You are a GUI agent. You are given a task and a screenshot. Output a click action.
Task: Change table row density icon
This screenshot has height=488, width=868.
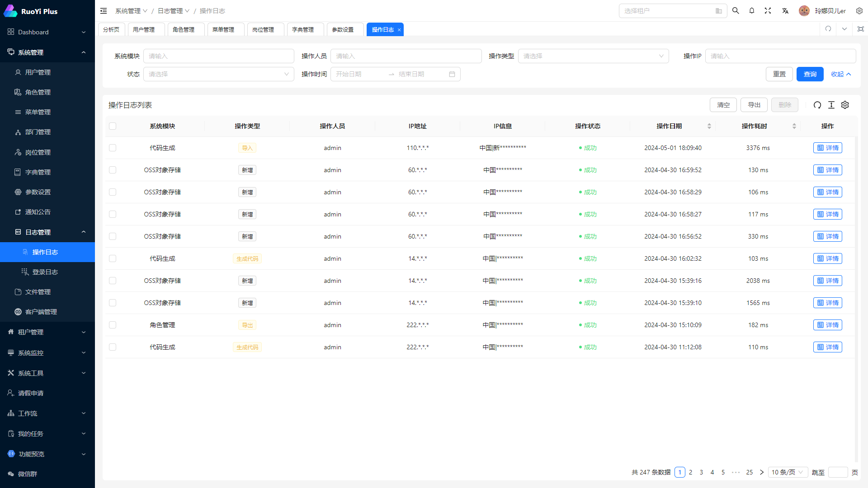(831, 105)
